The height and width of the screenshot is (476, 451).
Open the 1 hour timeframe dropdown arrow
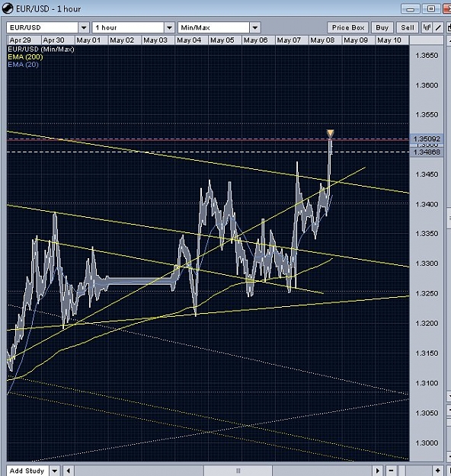pyautogui.click(x=169, y=27)
